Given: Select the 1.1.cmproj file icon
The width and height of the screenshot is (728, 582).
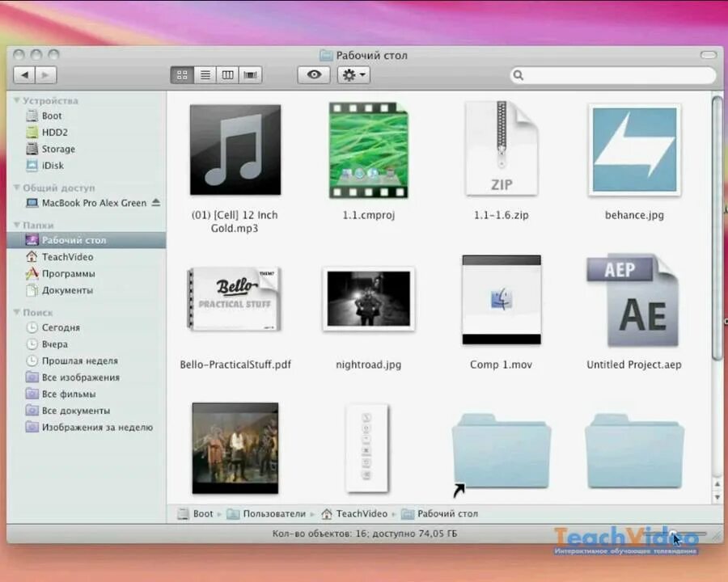Looking at the screenshot, I should point(369,150).
